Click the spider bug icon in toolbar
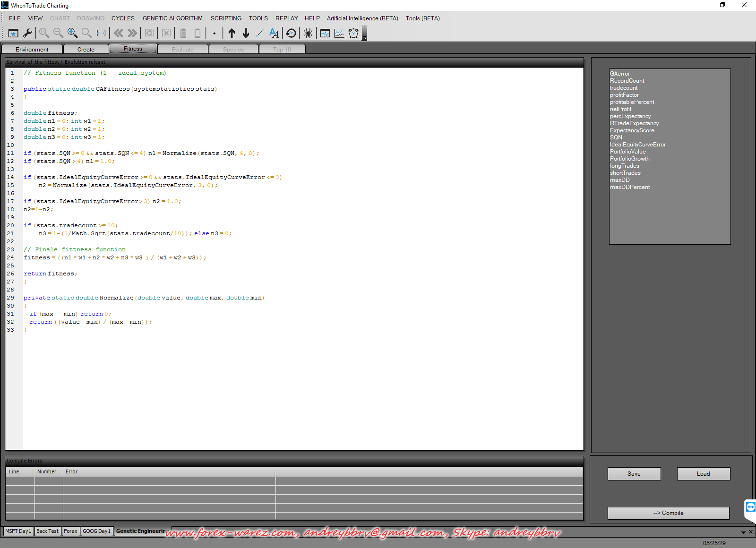The height and width of the screenshot is (548, 756). click(308, 33)
